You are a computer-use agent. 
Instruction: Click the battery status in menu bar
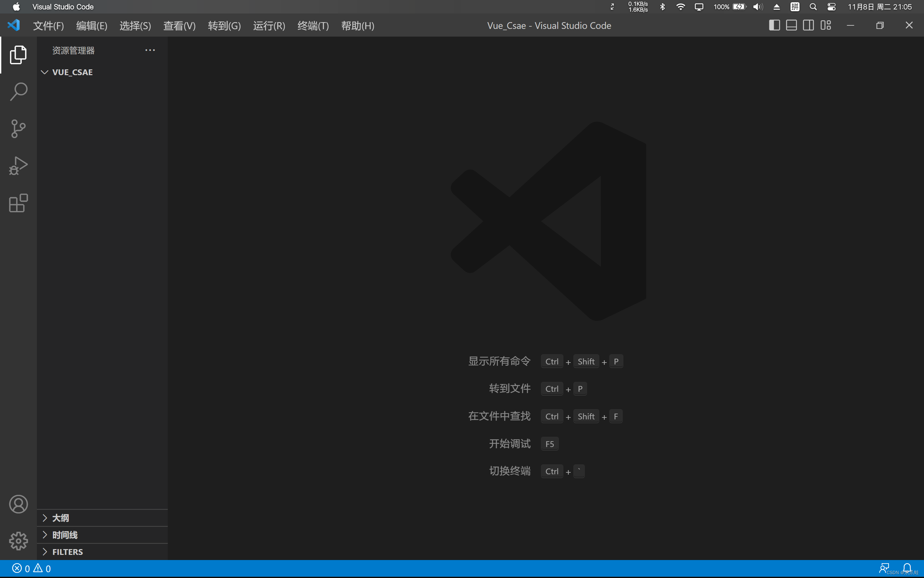(x=730, y=6)
